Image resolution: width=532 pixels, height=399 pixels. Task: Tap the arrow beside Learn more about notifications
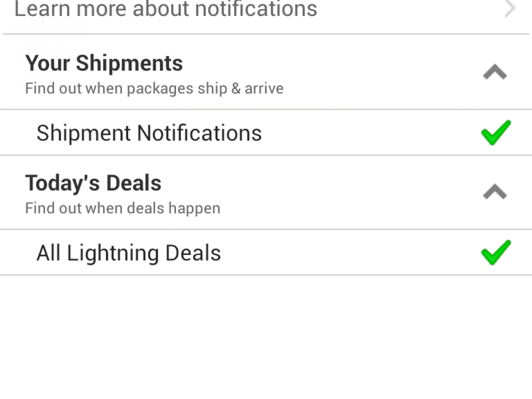click(510, 9)
